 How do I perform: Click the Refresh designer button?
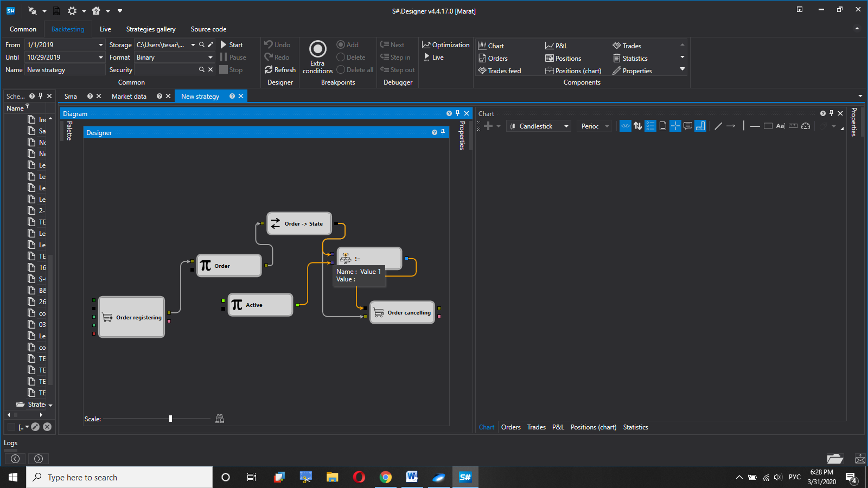280,70
